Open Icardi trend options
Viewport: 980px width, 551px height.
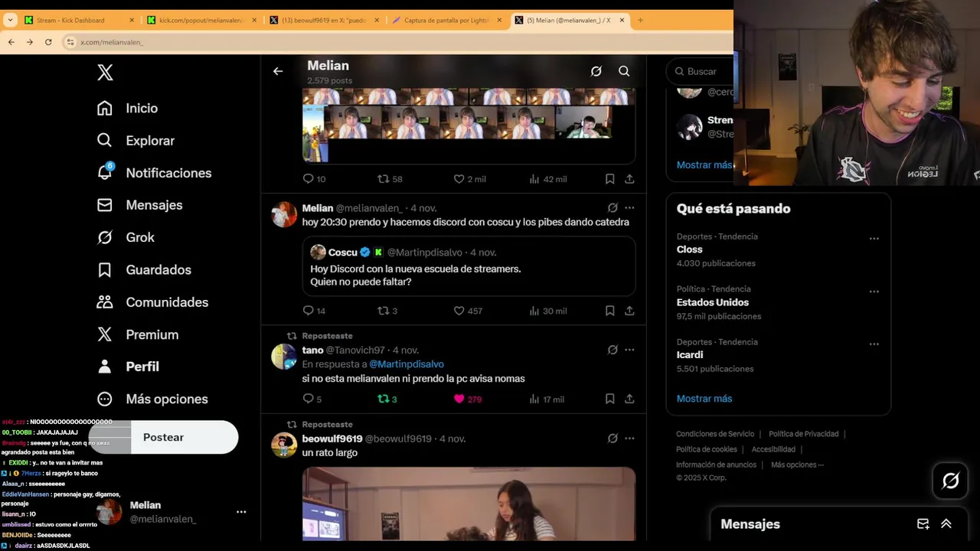pyautogui.click(x=874, y=344)
